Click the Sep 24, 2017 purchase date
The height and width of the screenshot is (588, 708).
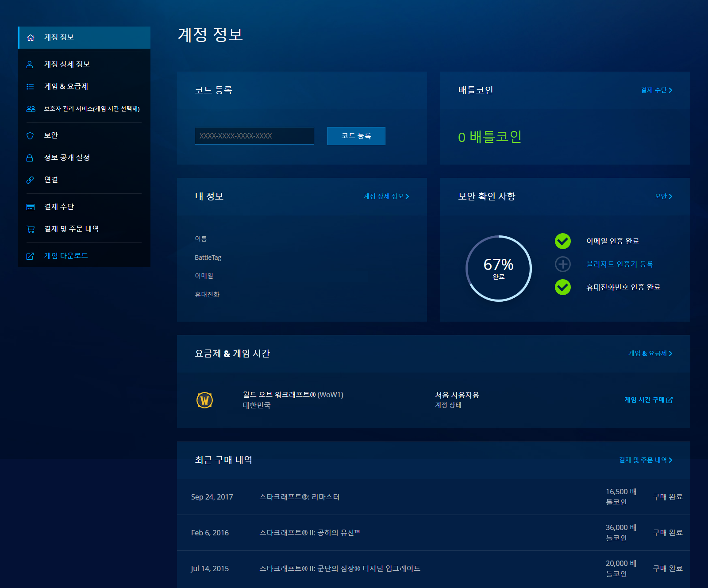click(x=212, y=497)
